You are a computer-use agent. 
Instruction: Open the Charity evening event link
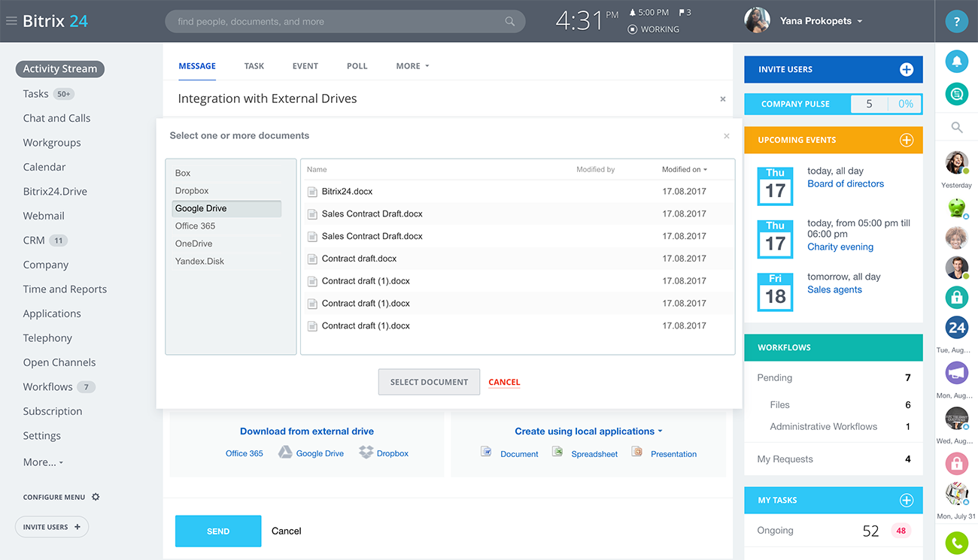click(x=840, y=247)
